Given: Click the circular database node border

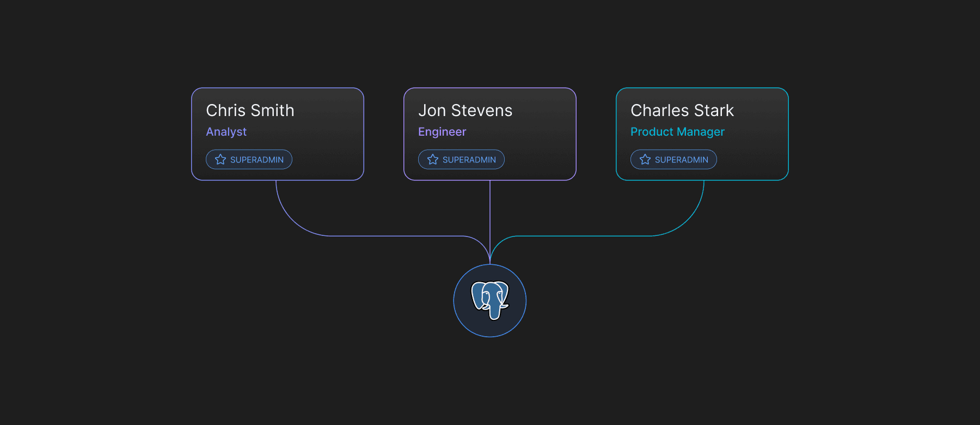Looking at the screenshot, I should tap(454, 301).
